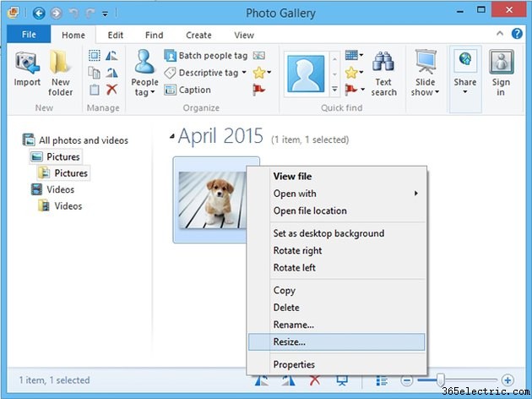The height and width of the screenshot is (399, 532).
Task: Click Sign in
Action: click(501, 73)
